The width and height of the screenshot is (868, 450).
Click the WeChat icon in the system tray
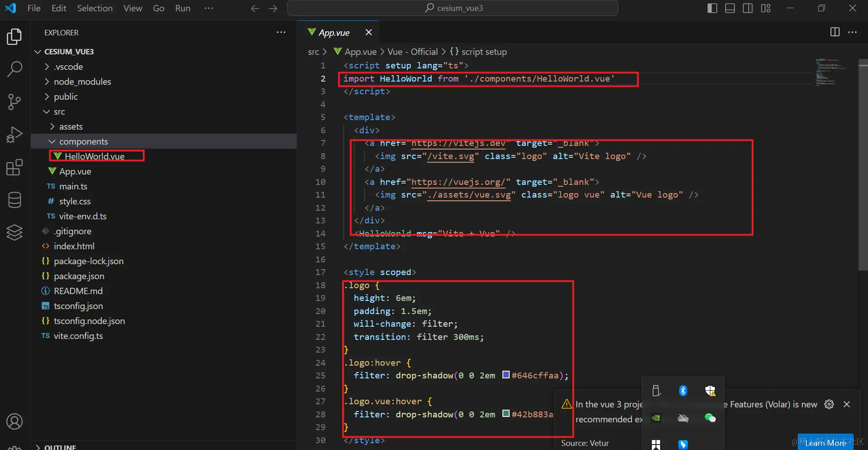coord(710,418)
